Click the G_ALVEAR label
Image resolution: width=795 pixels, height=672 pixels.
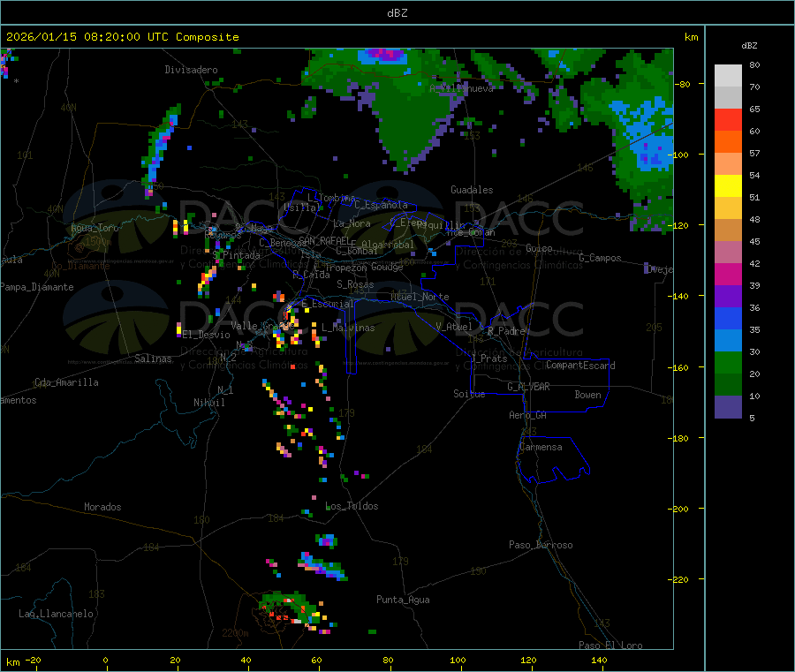coord(528,387)
